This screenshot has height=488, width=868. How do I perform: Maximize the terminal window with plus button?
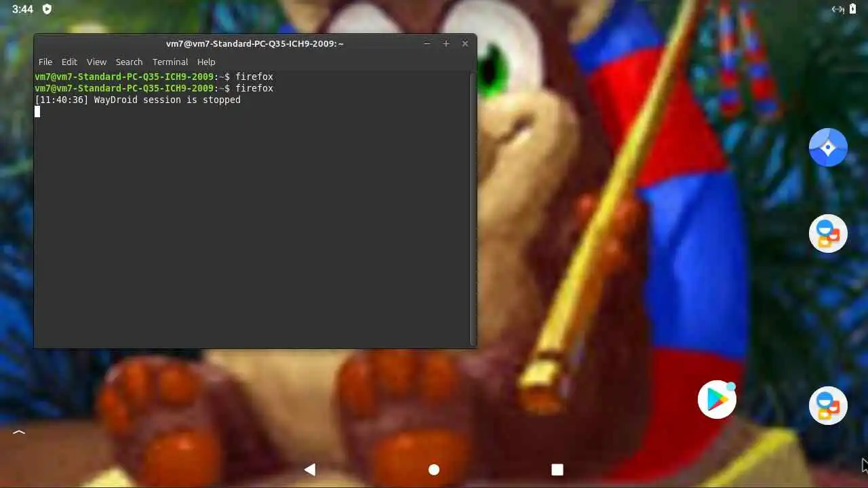point(446,43)
